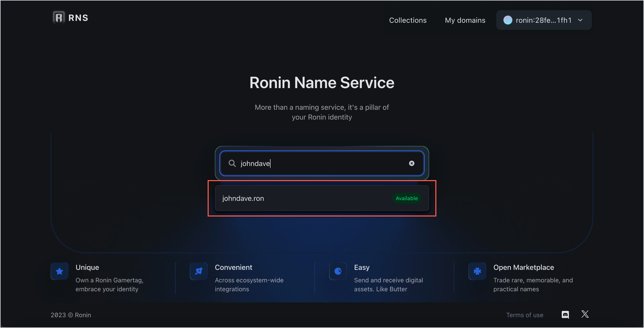Click the Easy pac-man icon

[x=338, y=271]
